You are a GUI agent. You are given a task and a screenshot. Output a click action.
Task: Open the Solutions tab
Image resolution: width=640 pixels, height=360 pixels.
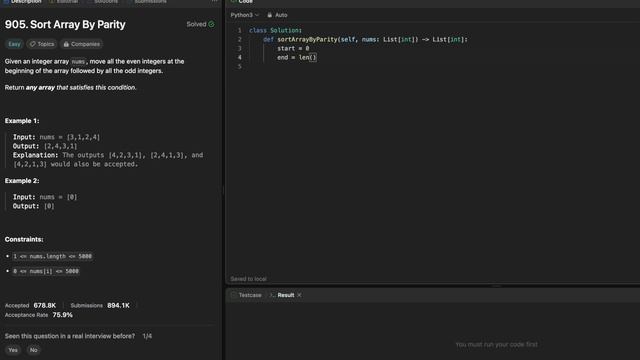(102, 2)
